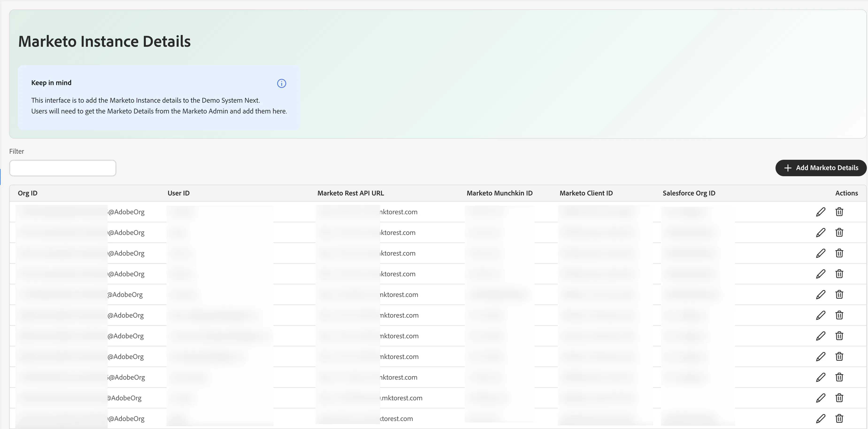Click the Marketo Rest API URL header
The image size is (868, 429).
pyautogui.click(x=350, y=193)
